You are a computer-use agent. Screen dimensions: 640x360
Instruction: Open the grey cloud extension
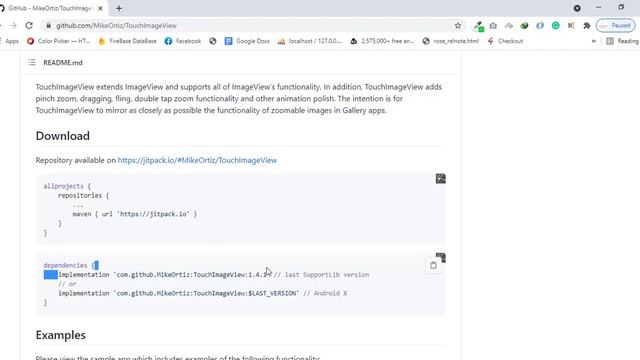[x=509, y=26]
